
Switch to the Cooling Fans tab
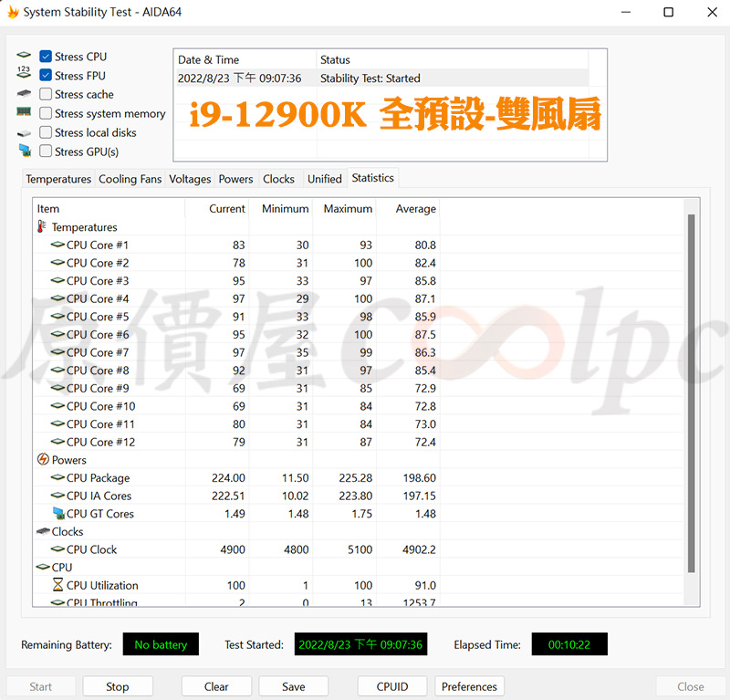(x=130, y=179)
